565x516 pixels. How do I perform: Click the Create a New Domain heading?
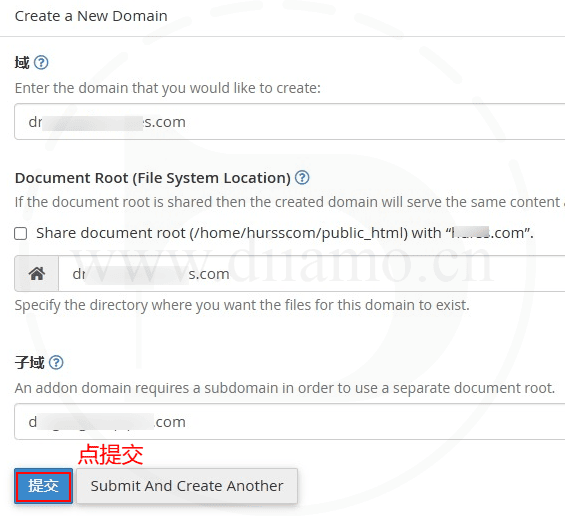pyautogui.click(x=91, y=16)
